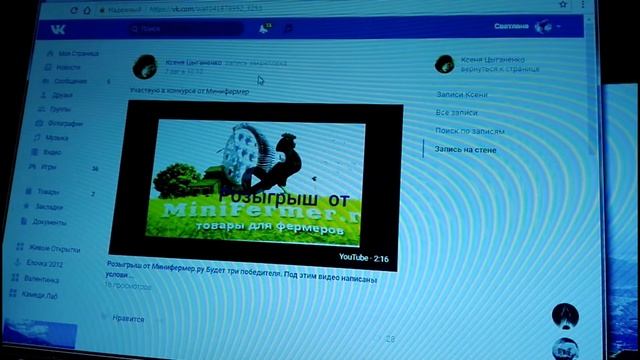This screenshot has width=640, height=360.
Task: Click the upper chat avatar at bottom right
Action: point(565,316)
